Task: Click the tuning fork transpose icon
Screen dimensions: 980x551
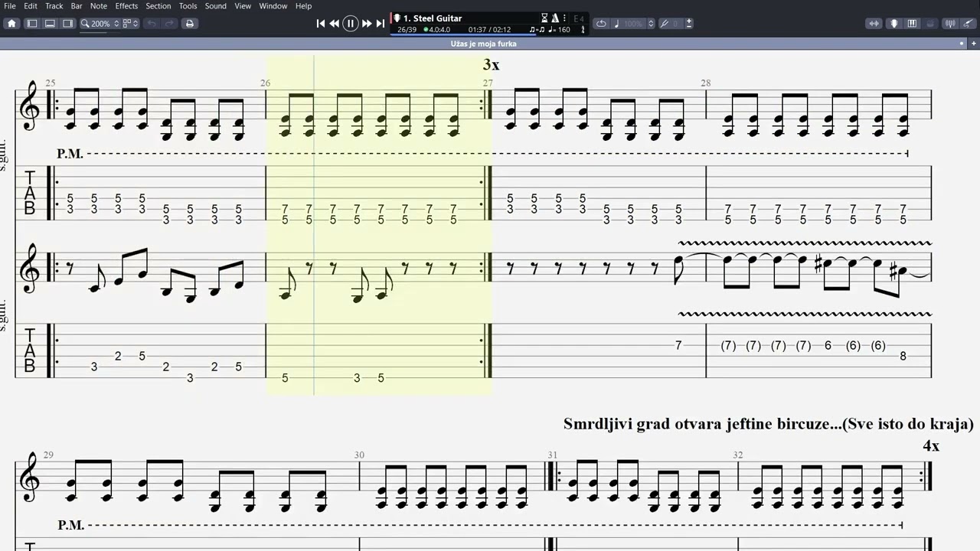Action: tap(665, 24)
